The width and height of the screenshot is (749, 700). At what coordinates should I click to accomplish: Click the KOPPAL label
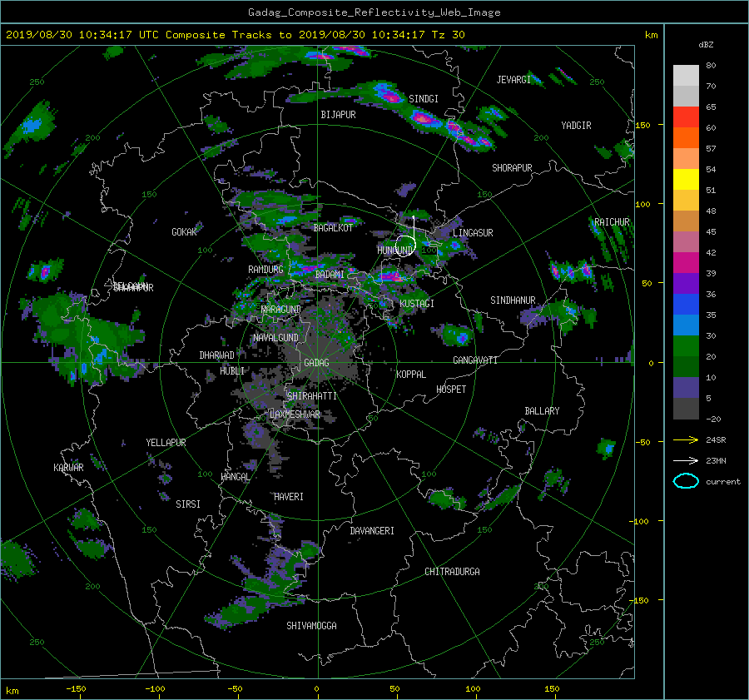[411, 375]
